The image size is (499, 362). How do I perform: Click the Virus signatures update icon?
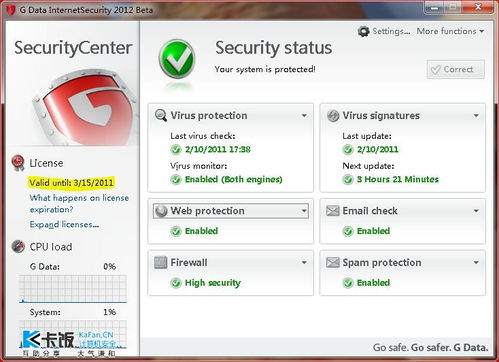(x=333, y=116)
